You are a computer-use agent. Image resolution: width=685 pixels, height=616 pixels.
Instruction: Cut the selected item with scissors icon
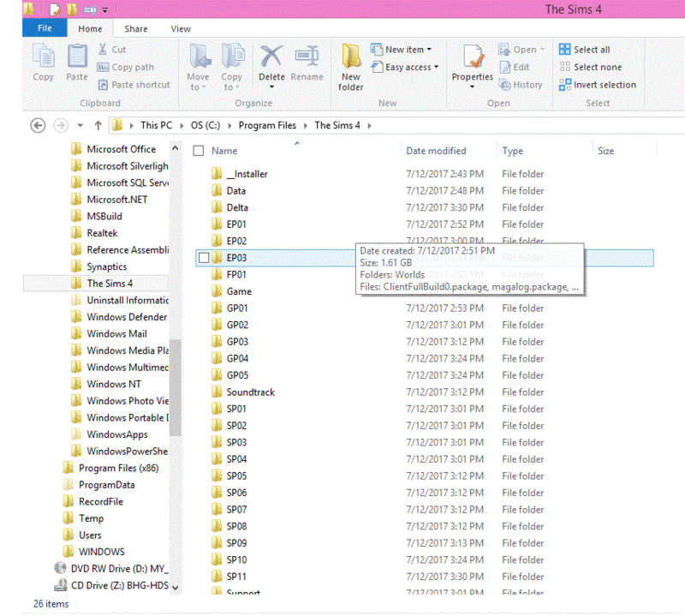click(112, 50)
